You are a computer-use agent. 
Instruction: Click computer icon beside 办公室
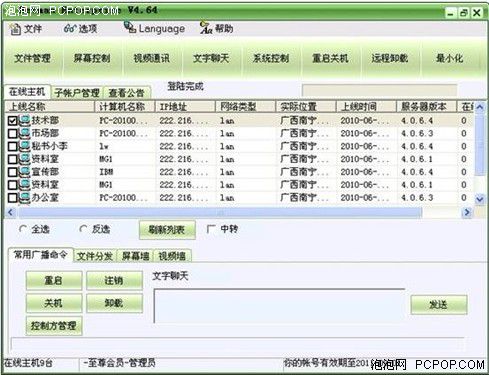pyautogui.click(x=24, y=198)
